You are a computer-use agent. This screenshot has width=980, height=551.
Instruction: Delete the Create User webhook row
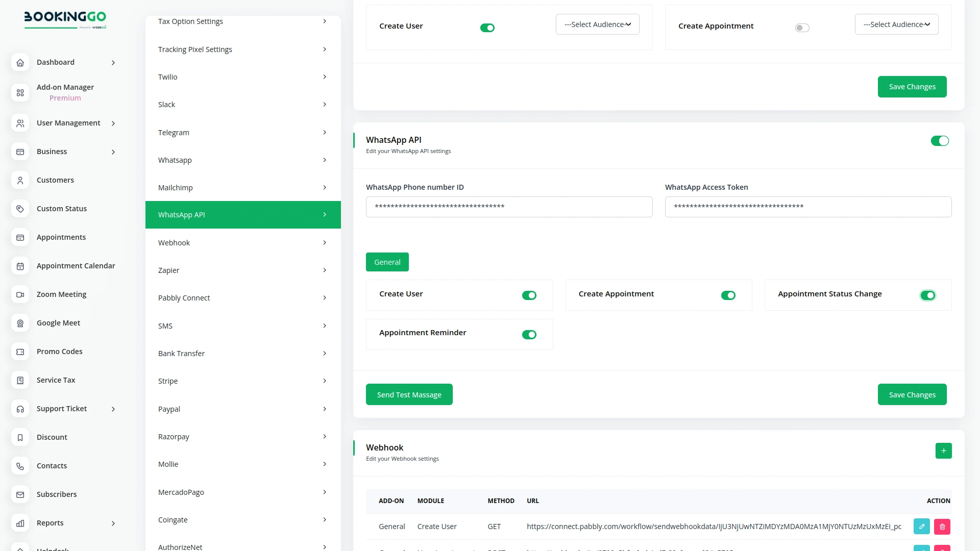click(x=942, y=527)
